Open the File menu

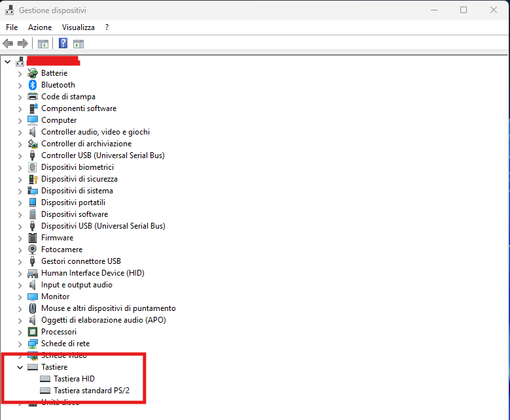(x=12, y=27)
